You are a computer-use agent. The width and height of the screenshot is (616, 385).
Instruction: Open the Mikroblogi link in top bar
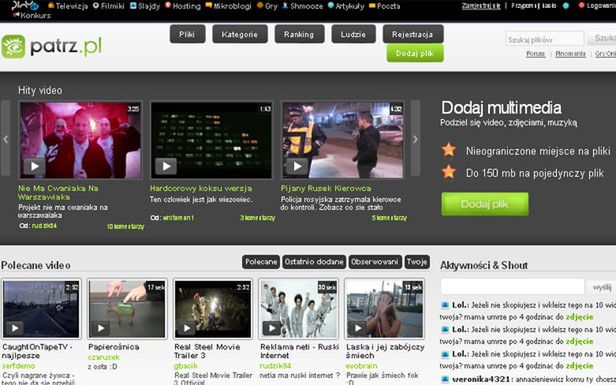click(x=232, y=6)
